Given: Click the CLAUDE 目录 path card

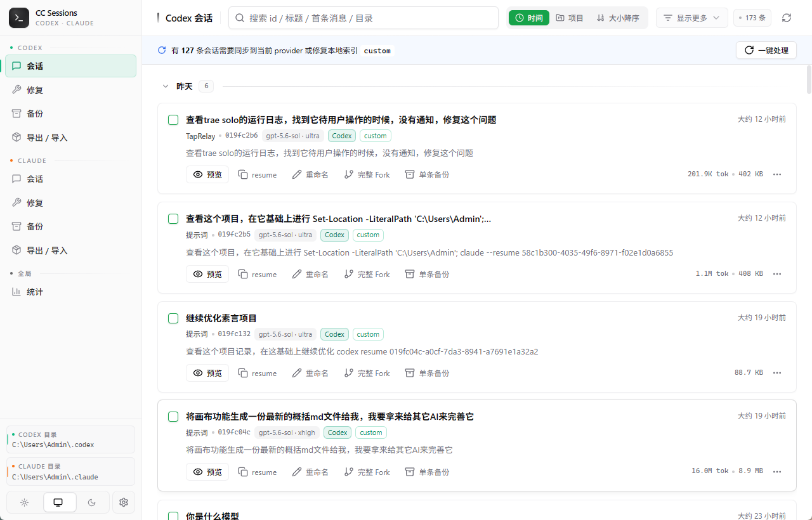Looking at the screenshot, I should 71,471.
